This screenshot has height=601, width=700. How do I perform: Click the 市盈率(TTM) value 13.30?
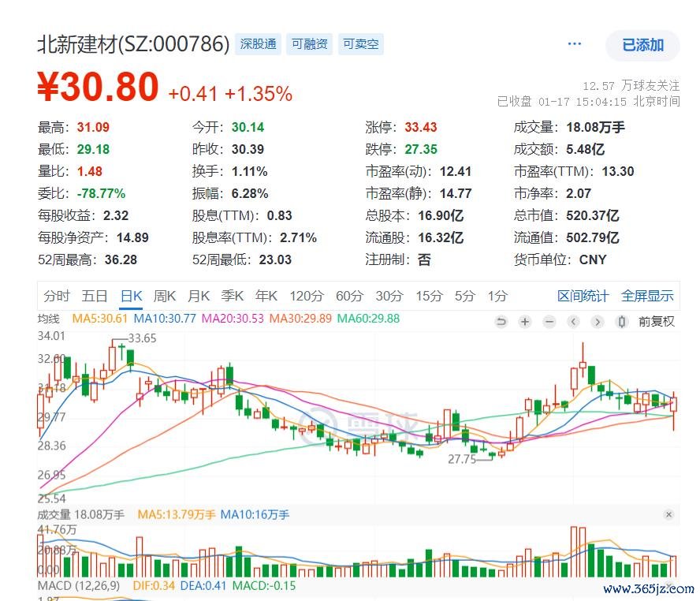point(618,171)
